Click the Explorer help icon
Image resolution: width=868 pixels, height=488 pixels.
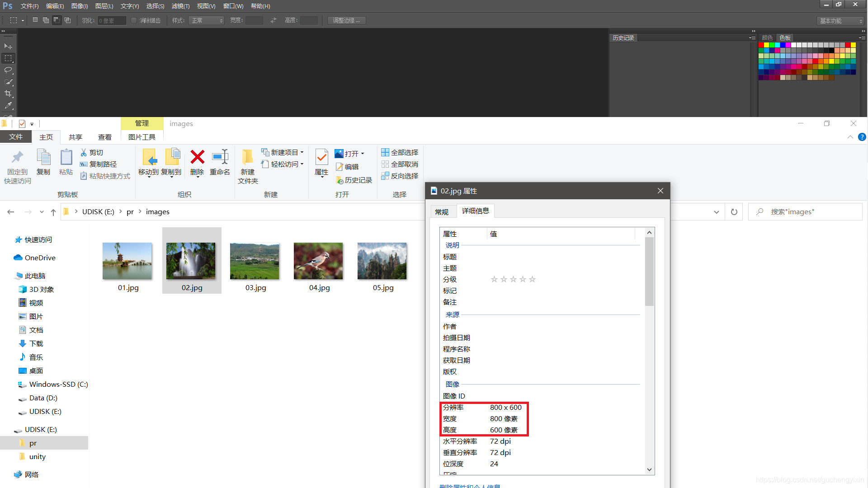(x=862, y=137)
